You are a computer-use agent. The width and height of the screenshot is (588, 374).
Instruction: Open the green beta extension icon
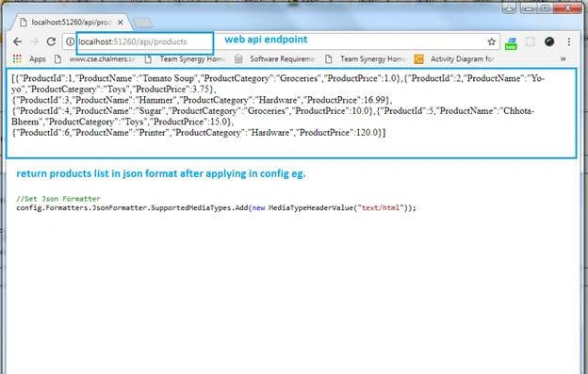tap(511, 42)
